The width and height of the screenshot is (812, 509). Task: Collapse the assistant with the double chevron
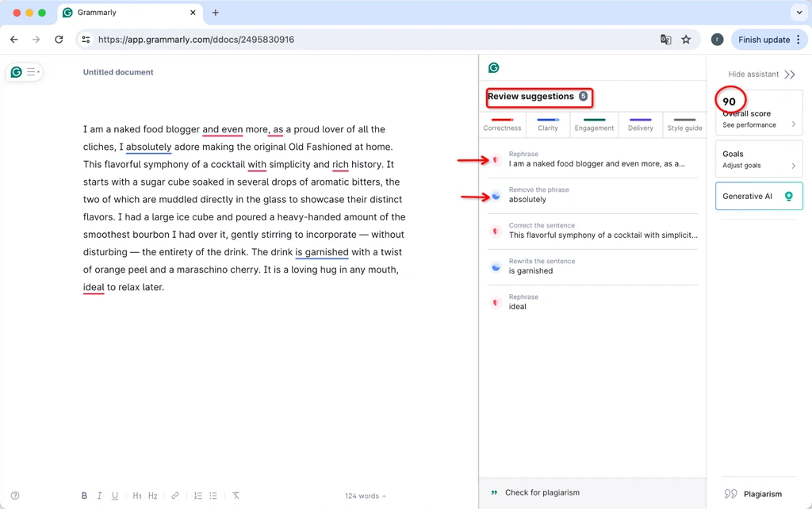pyautogui.click(x=789, y=75)
